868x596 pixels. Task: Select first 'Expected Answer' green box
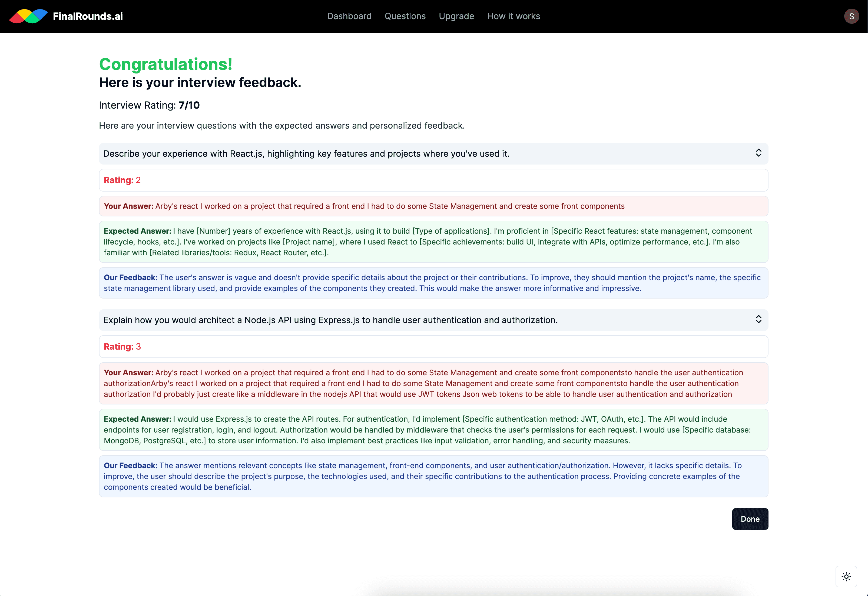[433, 242]
